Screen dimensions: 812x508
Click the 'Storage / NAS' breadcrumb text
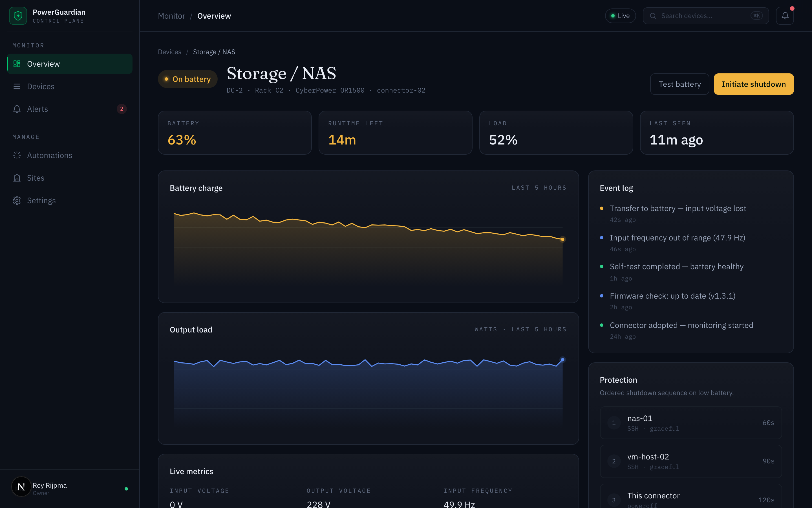pyautogui.click(x=214, y=52)
